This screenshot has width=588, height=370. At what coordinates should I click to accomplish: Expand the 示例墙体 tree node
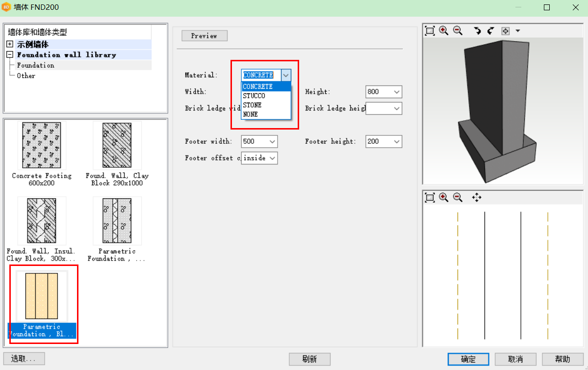[x=10, y=44]
